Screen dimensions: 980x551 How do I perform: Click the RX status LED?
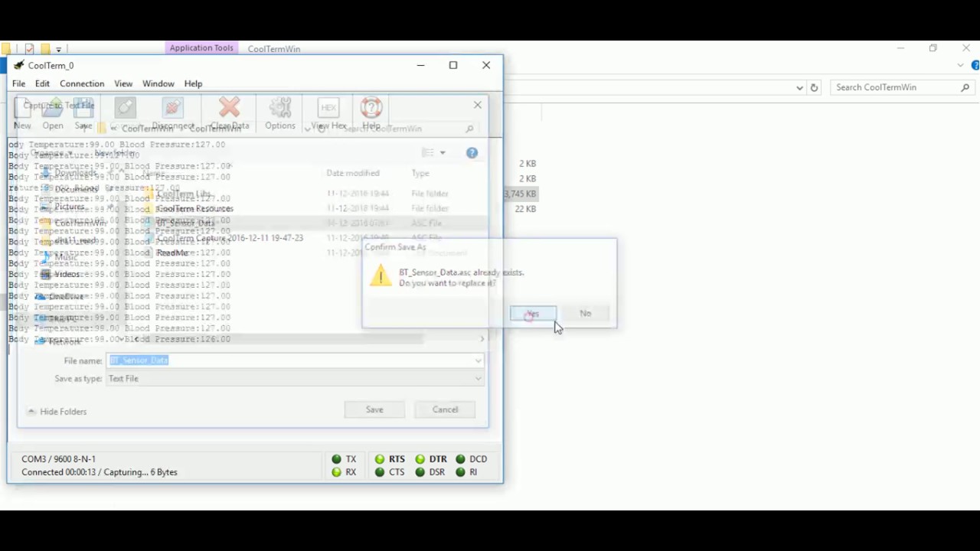(337, 472)
